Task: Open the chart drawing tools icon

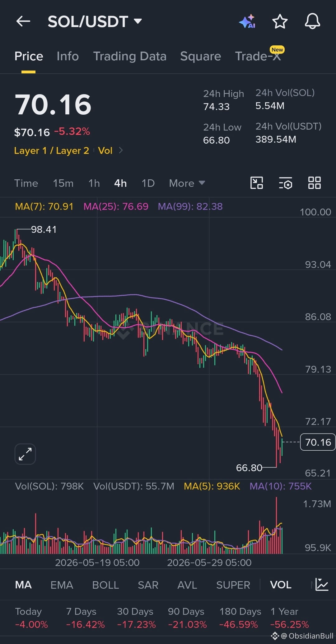Action: pyautogui.click(x=257, y=183)
